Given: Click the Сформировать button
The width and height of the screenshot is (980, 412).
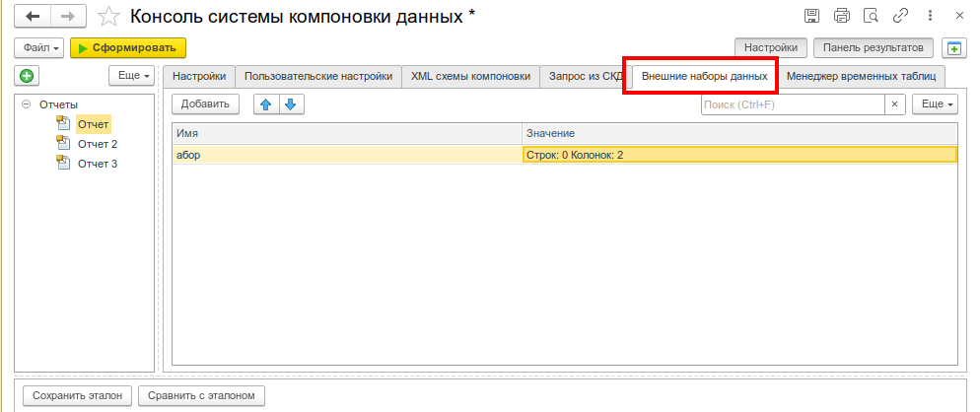Looking at the screenshot, I should tap(128, 47).
